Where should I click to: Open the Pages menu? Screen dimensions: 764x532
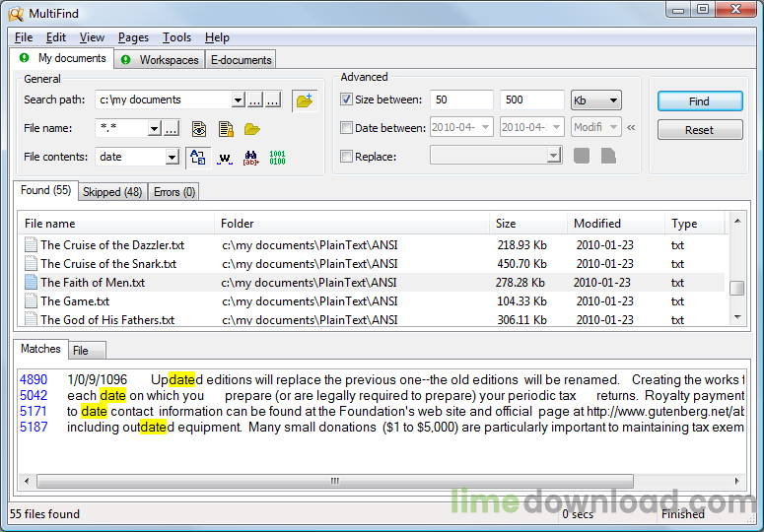[x=133, y=37]
